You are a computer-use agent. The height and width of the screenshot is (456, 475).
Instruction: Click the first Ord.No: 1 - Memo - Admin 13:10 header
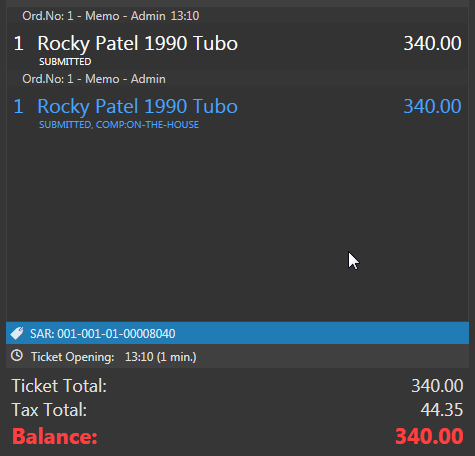[111, 16]
